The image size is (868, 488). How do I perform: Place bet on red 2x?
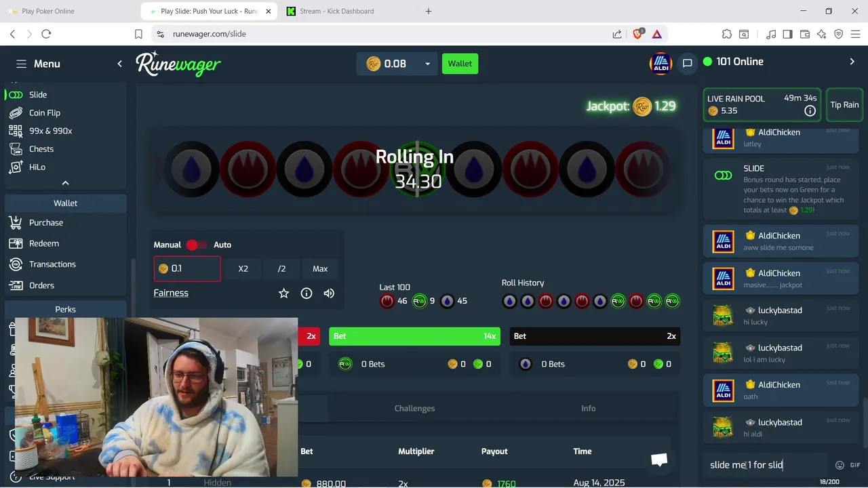pyautogui.click(x=309, y=336)
